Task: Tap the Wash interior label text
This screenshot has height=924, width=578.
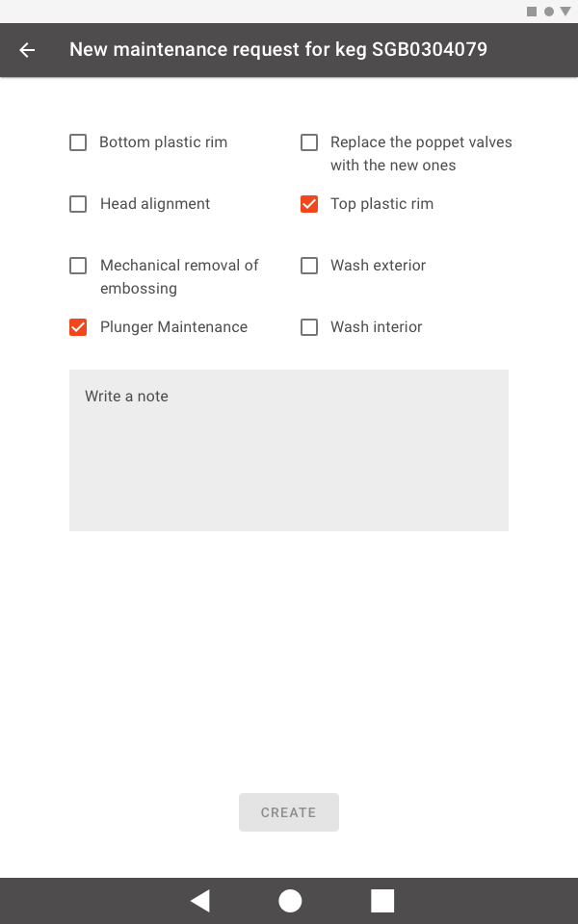Action: click(x=376, y=327)
